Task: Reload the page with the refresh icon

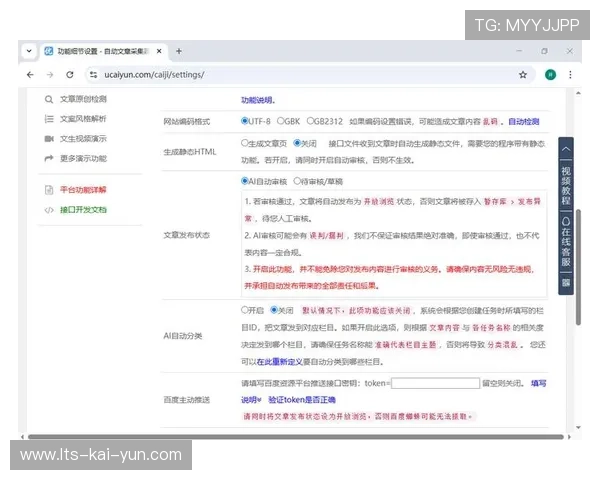Action: (70, 74)
